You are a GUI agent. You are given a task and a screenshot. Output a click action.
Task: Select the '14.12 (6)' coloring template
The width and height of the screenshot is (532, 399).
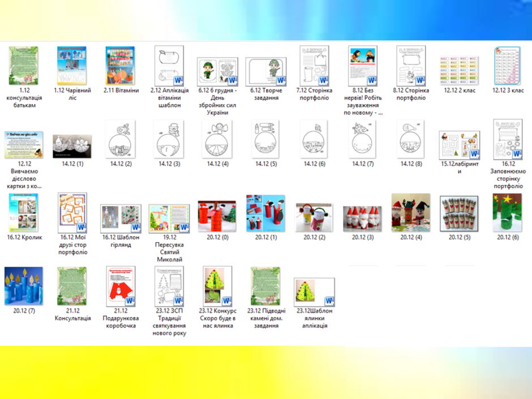[315, 139]
